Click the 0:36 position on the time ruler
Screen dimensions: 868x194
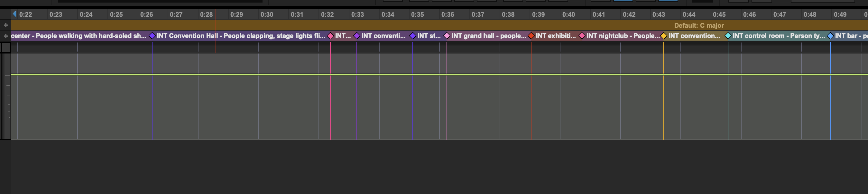tap(448, 15)
